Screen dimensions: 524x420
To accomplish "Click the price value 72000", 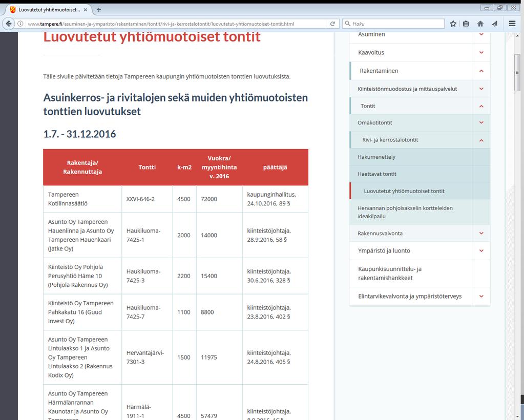I will pyautogui.click(x=209, y=199).
